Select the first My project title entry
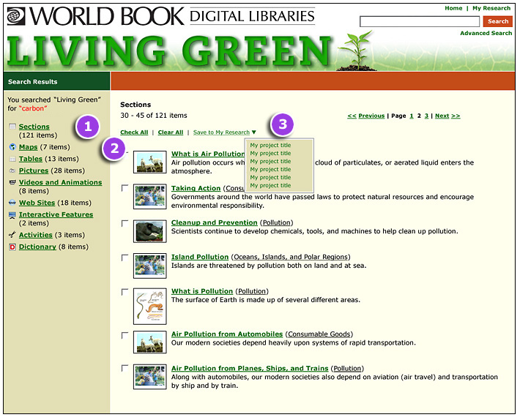 coord(270,145)
